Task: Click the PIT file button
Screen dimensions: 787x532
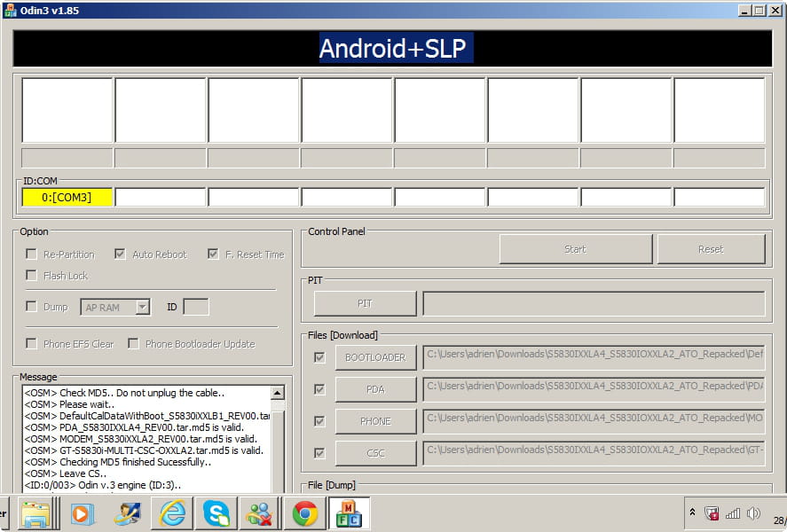Action: click(x=365, y=303)
